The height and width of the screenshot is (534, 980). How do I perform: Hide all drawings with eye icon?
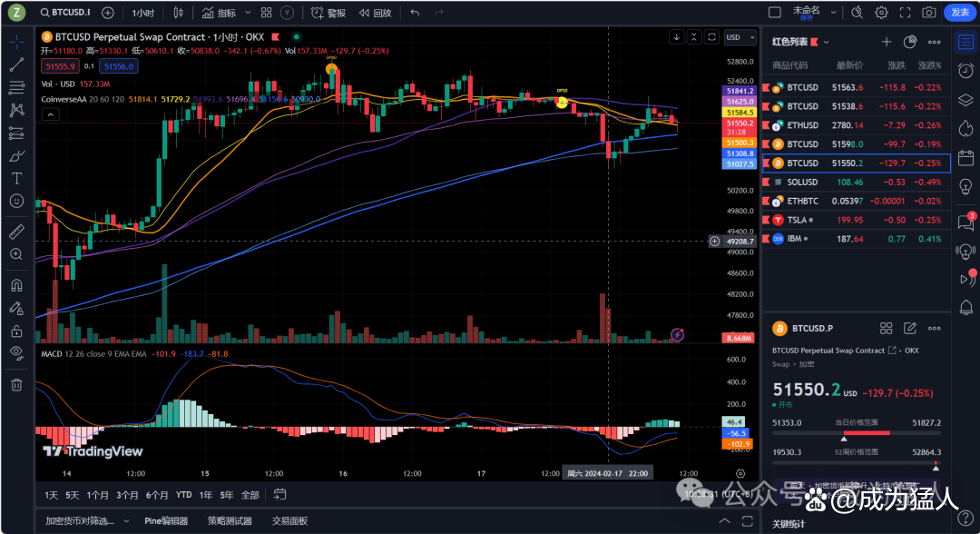(17, 353)
